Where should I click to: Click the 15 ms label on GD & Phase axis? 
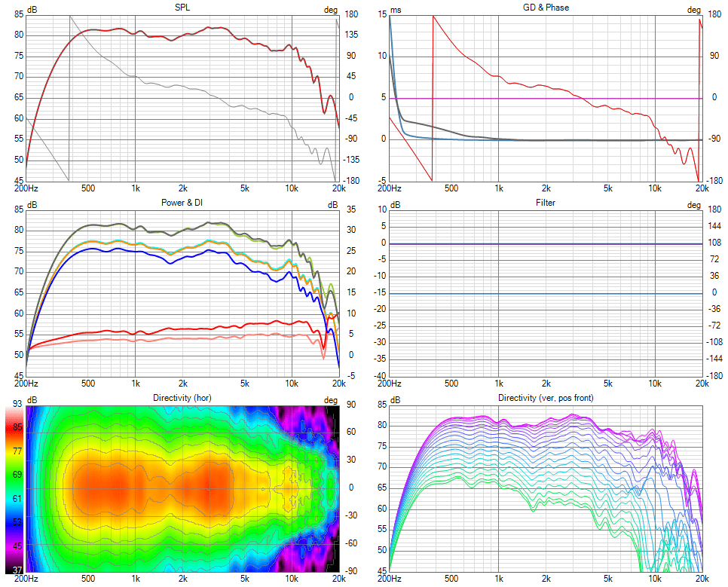[x=382, y=14]
